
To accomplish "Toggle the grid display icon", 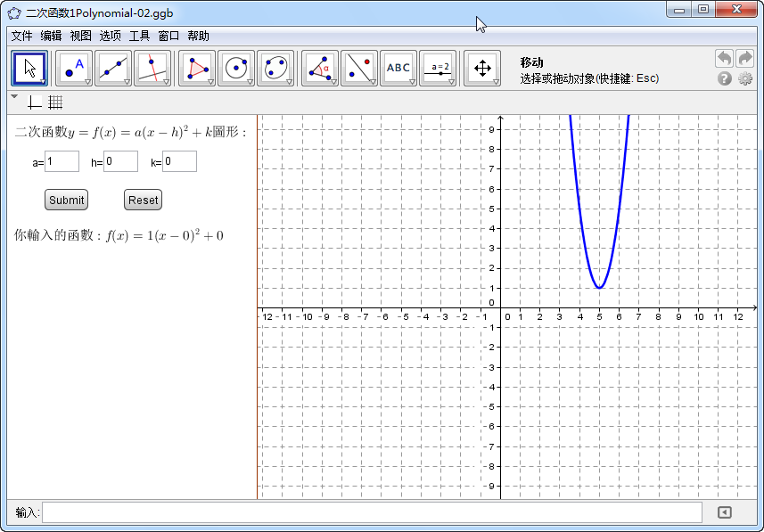I will point(55,102).
